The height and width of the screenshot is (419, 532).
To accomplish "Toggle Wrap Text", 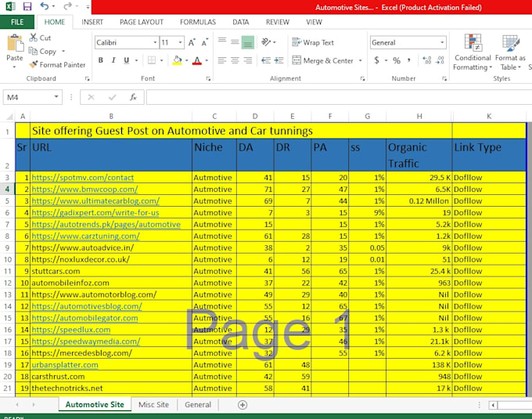I will pos(313,42).
